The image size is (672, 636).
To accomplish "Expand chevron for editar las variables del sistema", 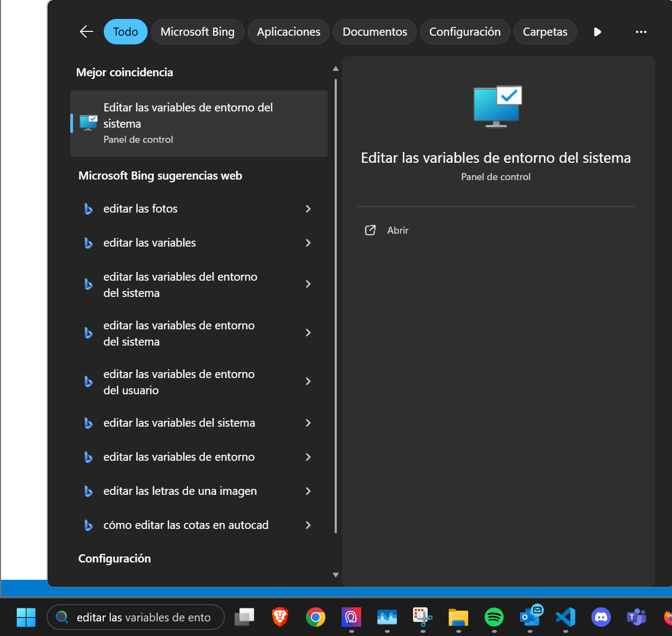I will [308, 423].
